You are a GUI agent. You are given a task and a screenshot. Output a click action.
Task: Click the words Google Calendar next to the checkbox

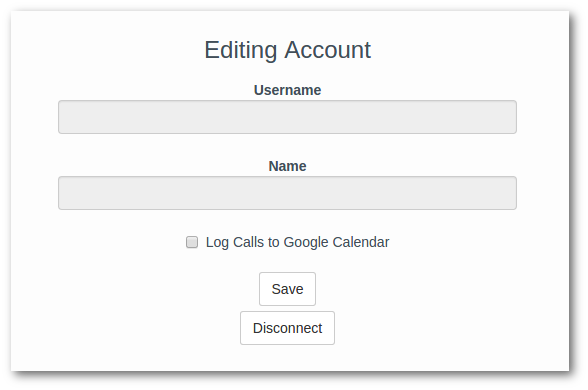pos(336,242)
